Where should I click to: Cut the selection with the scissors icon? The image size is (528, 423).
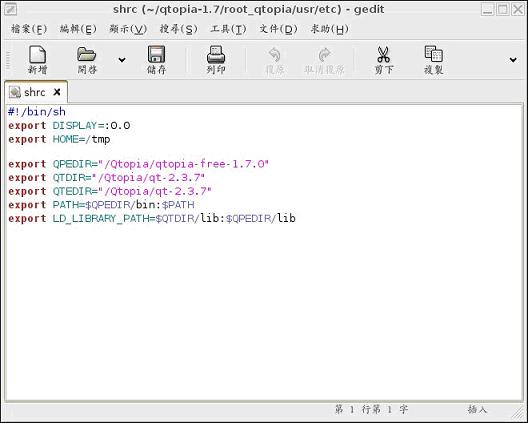pyautogui.click(x=384, y=60)
